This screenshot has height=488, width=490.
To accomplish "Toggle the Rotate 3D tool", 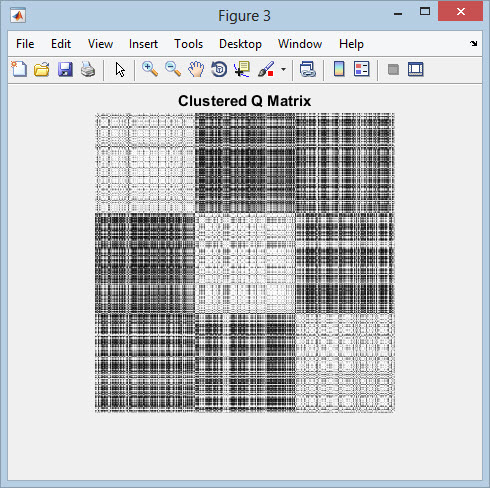I will click(x=219, y=70).
